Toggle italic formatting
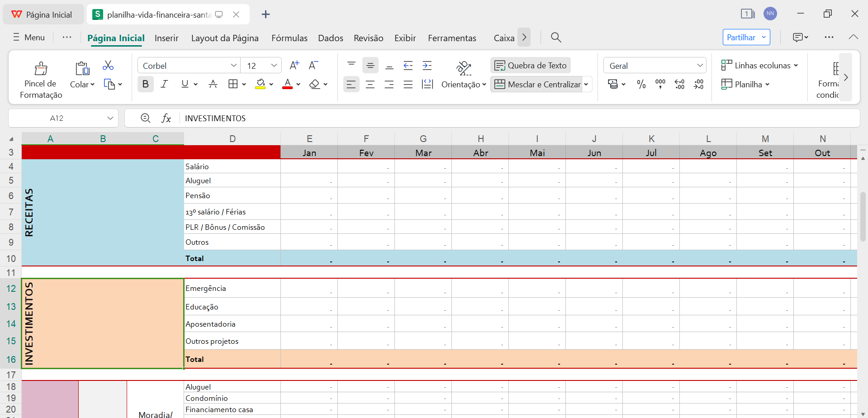 click(x=164, y=84)
